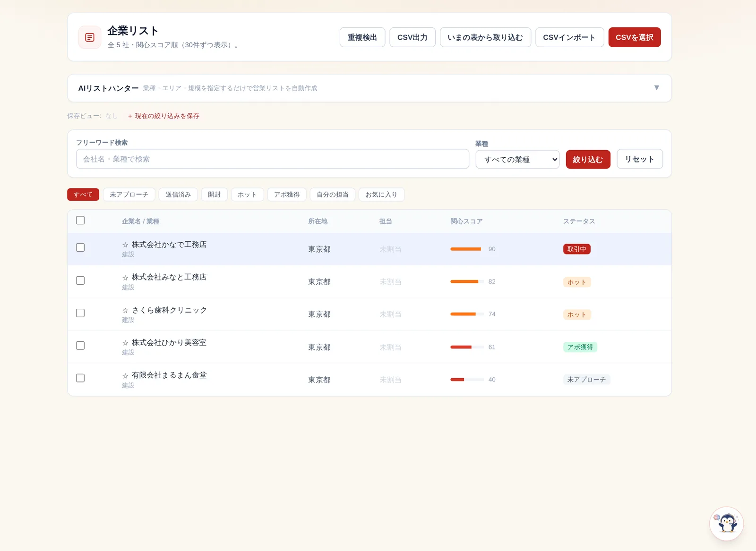
Task: Click the 企業名 / 業種 column header
Action: 140,221
